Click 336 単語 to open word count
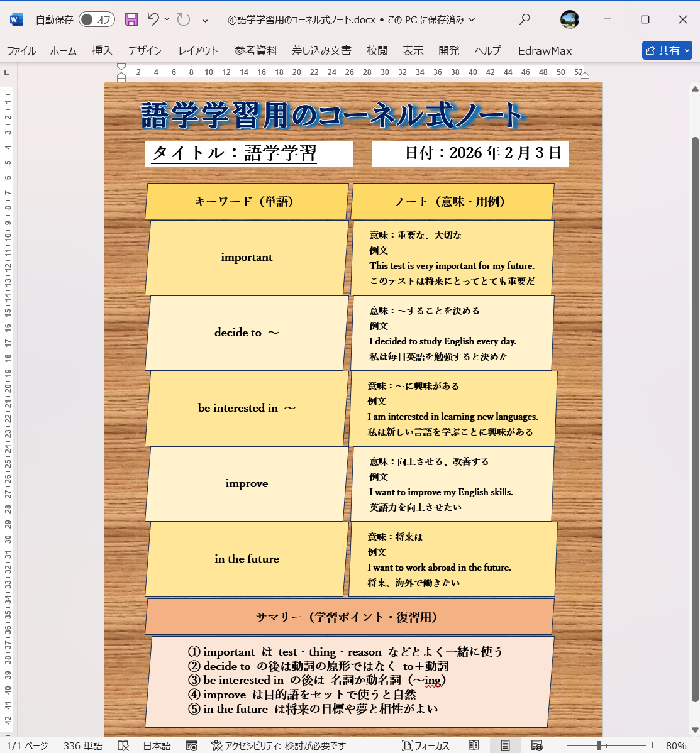This screenshot has height=753, width=700. [82, 745]
